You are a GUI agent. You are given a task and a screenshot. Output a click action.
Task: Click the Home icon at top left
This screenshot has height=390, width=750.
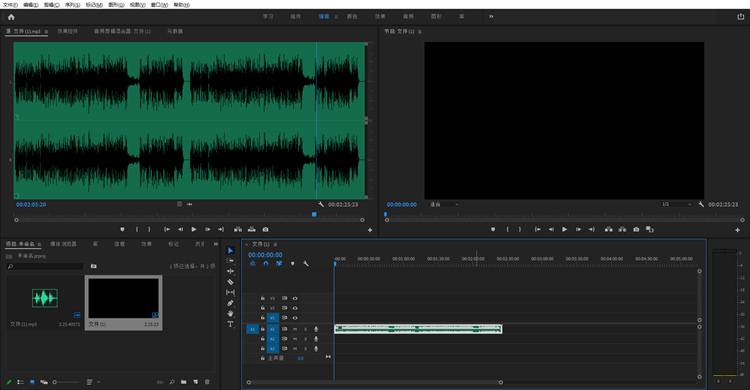(11, 17)
